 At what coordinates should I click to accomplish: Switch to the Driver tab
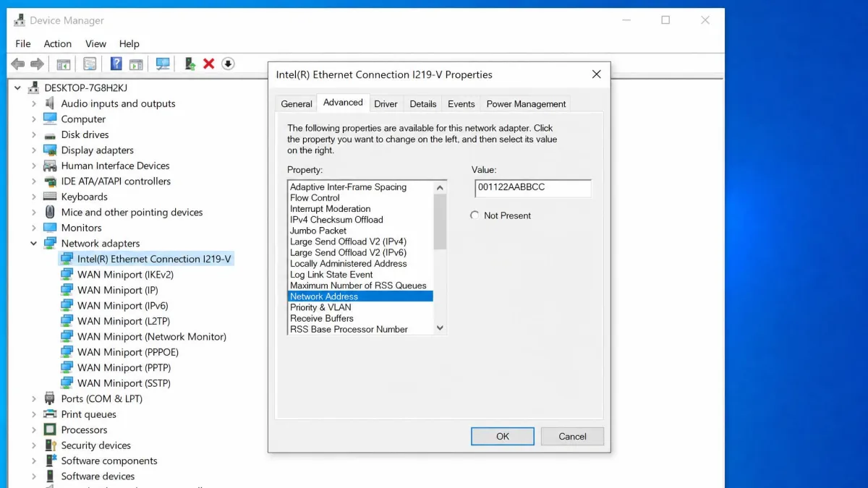[x=386, y=104]
